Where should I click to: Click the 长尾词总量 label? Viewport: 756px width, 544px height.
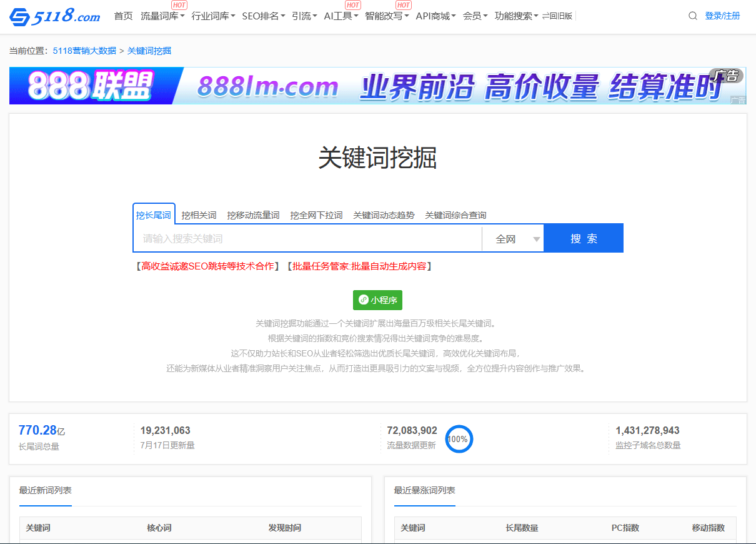point(39,446)
